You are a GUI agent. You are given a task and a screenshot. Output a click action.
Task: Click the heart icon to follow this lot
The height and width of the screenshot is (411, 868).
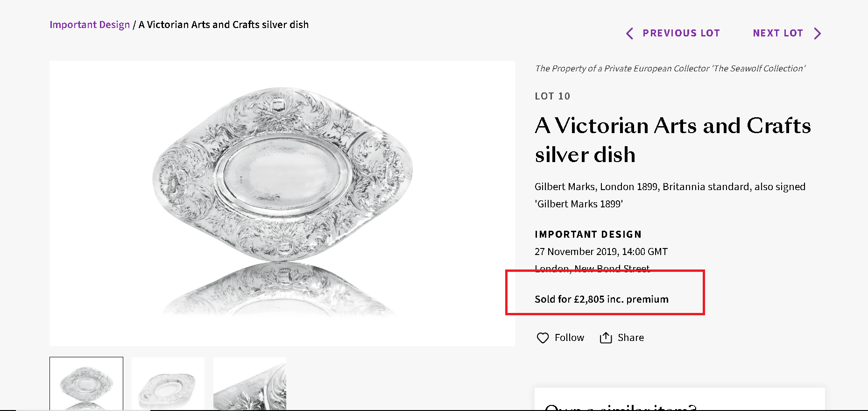[x=543, y=338]
